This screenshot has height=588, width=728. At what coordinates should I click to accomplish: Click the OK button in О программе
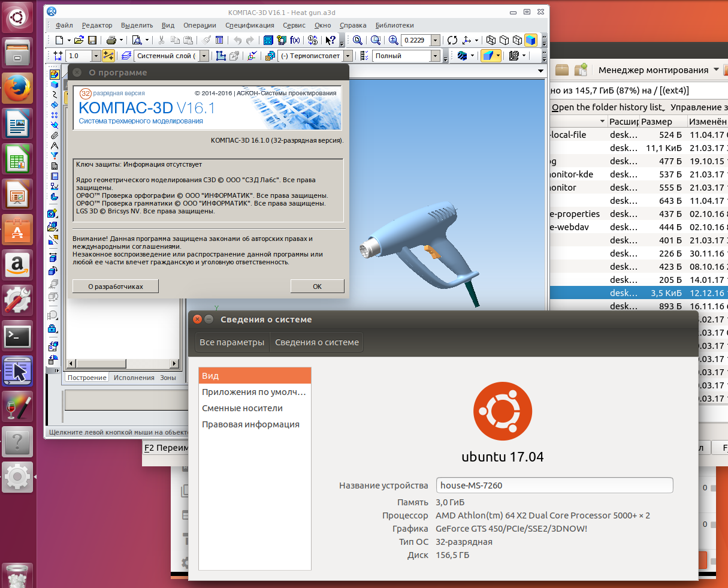(x=317, y=287)
